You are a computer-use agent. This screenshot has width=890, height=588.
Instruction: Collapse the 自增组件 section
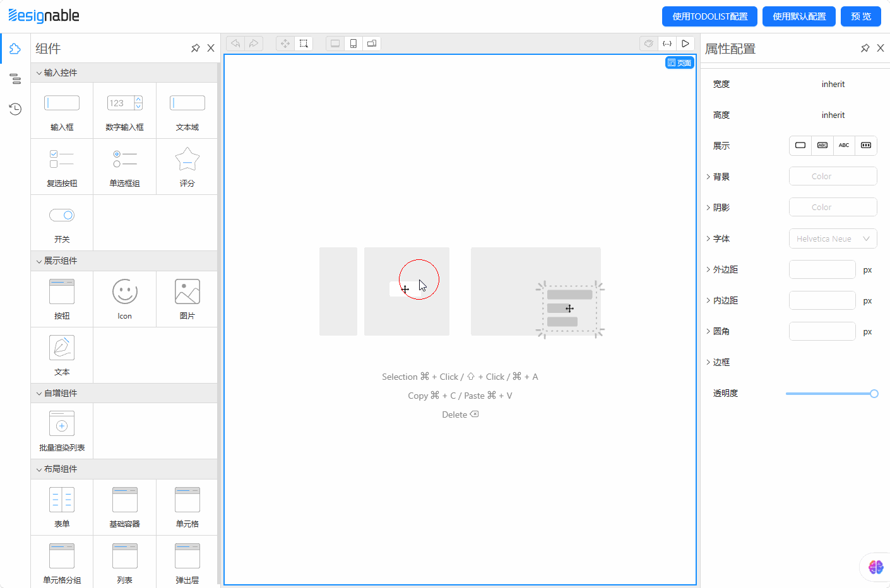[x=124, y=393]
